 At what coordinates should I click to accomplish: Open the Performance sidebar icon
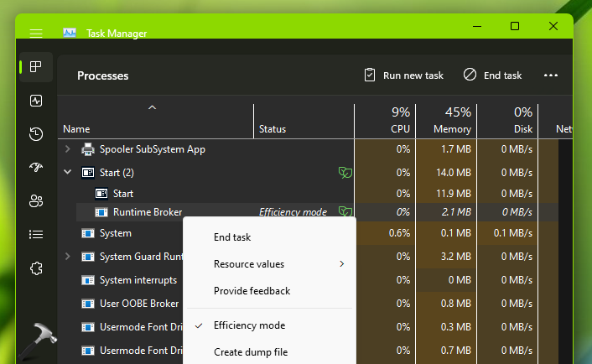click(x=35, y=101)
